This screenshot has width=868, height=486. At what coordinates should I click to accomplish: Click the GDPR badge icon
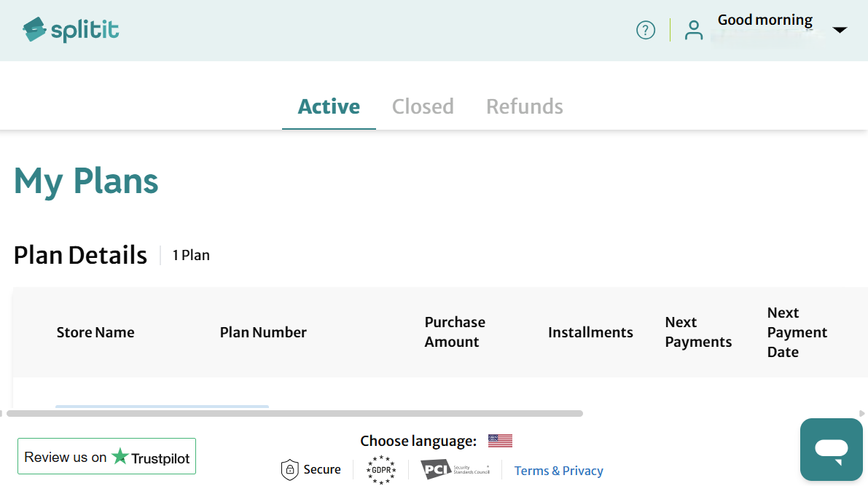[381, 470]
